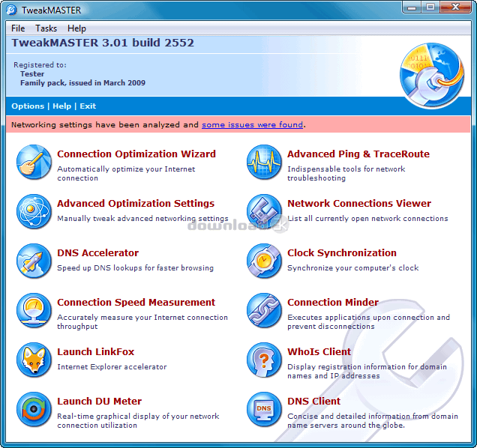Click the Exit link in blue bar
This screenshot has height=448, width=477.
[88, 106]
